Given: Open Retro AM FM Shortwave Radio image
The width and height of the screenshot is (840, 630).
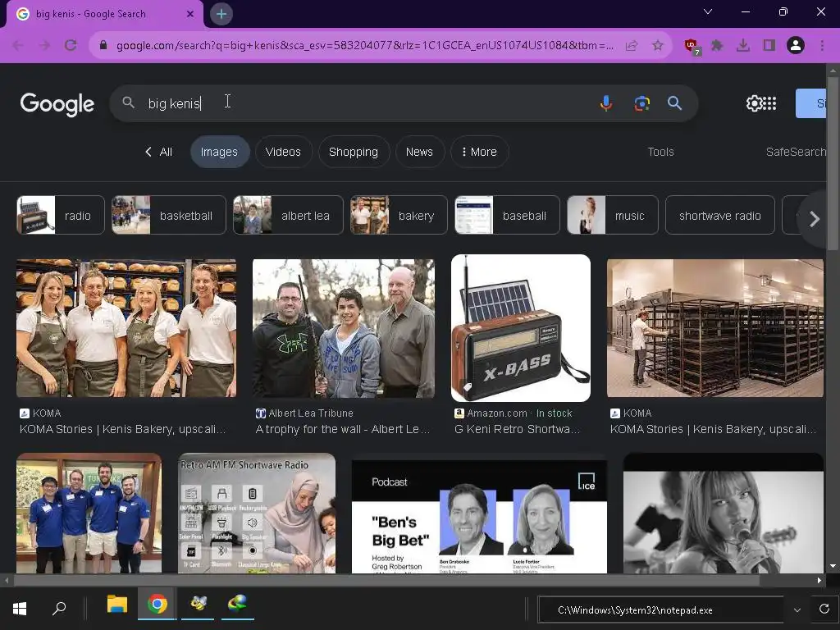Looking at the screenshot, I should [257, 514].
